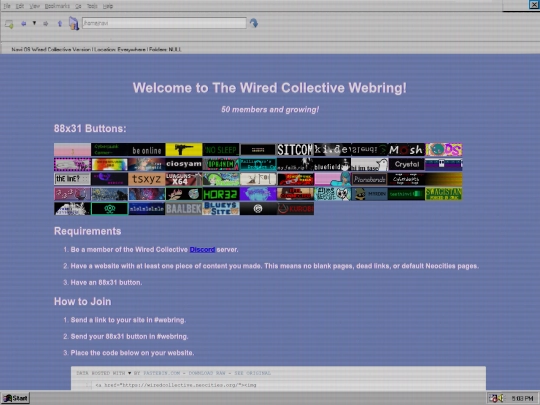Open the yellow gun button
This screenshot has width=540, height=405.
pyautogui.click(x=184, y=150)
